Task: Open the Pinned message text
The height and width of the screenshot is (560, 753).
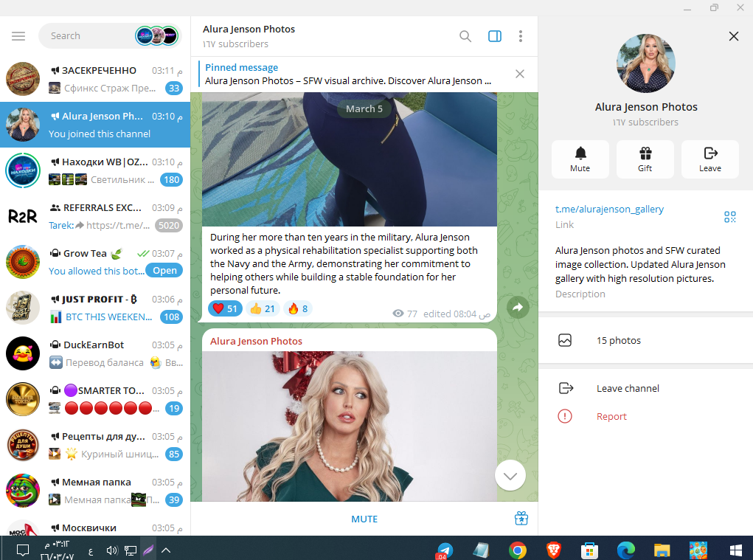Action: [348, 75]
